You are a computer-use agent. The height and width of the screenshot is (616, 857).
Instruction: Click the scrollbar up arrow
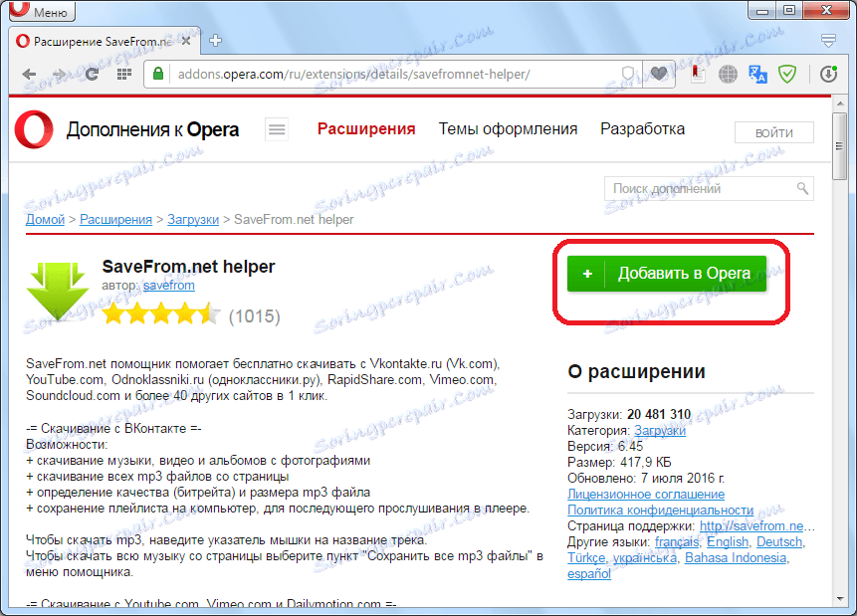839,103
